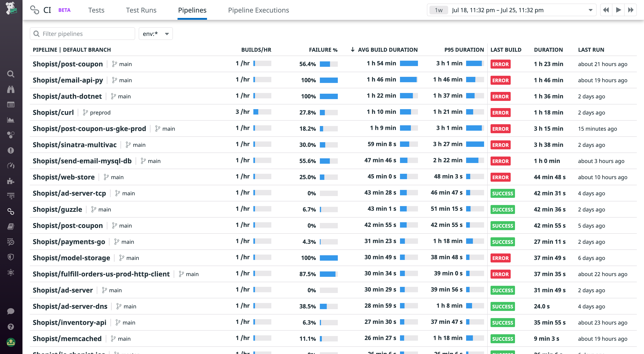644x354 pixels.
Task: Switch to the Test Runs tab
Action: (141, 10)
